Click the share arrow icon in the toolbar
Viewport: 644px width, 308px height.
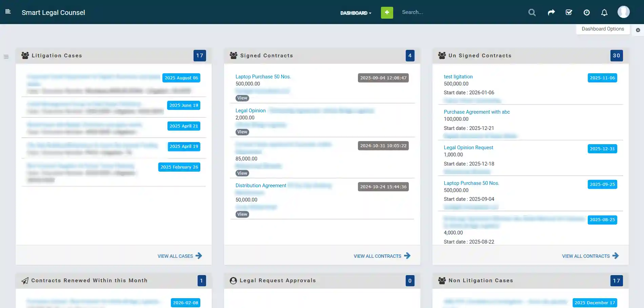point(551,12)
